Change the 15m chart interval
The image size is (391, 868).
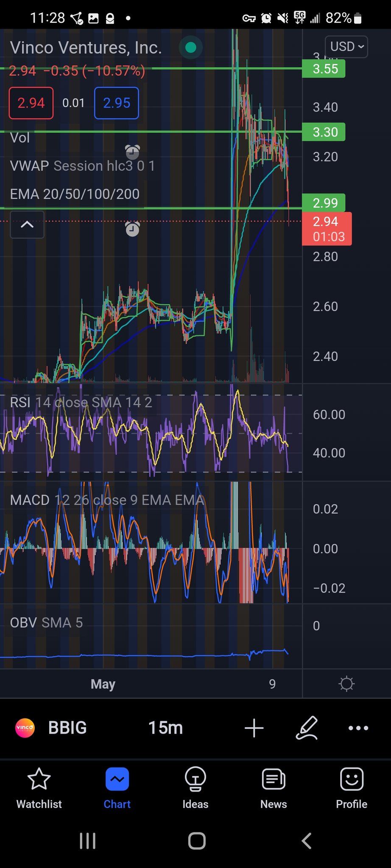pyautogui.click(x=165, y=728)
